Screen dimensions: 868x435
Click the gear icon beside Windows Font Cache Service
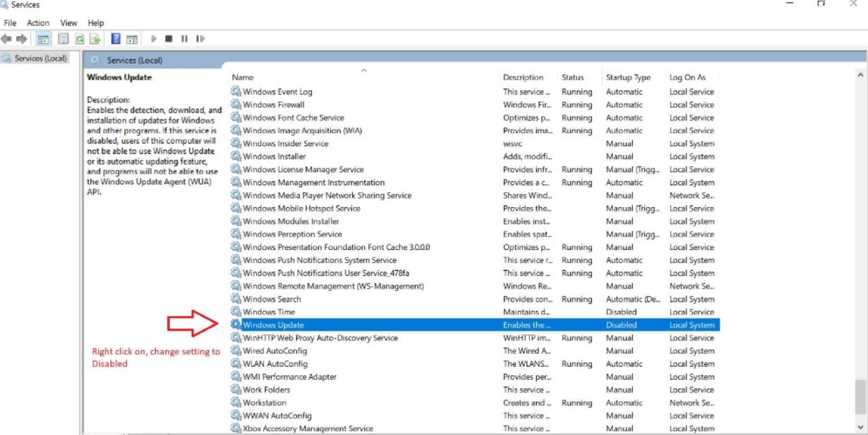(235, 117)
